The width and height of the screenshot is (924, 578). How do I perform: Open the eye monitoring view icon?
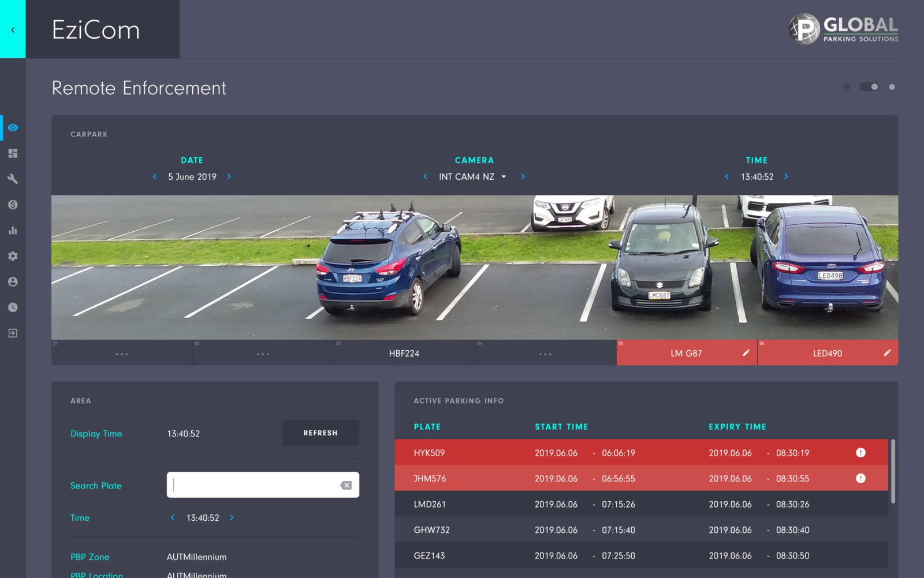coord(13,128)
